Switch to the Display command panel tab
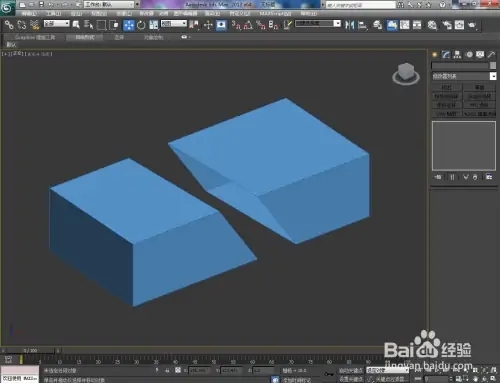Viewport: 500px width, 383px height. (480, 55)
